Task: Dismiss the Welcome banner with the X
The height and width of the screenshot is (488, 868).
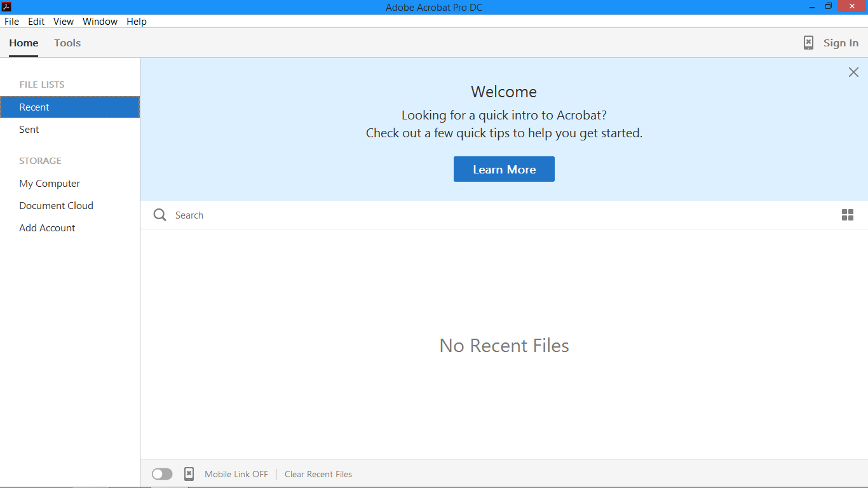Action: tap(853, 72)
